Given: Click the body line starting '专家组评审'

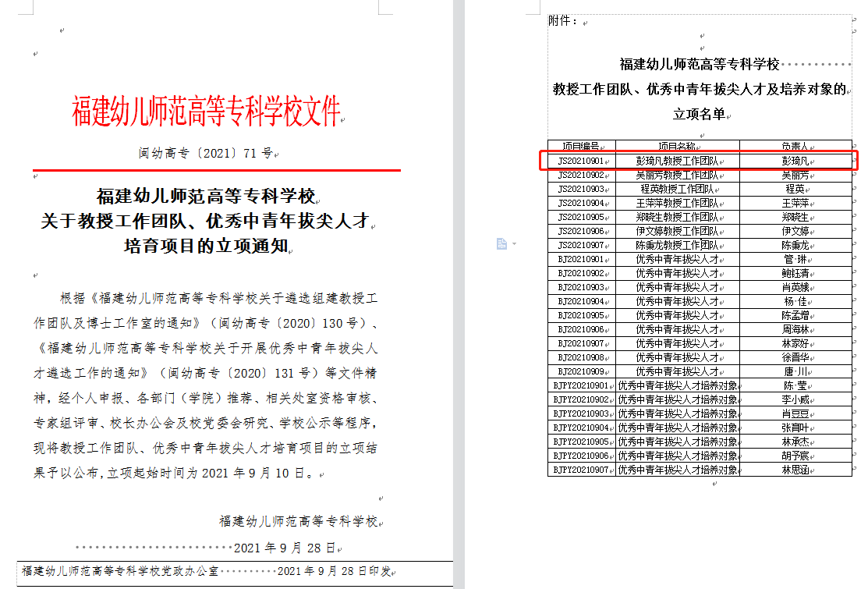Looking at the screenshot, I should 205,423.
